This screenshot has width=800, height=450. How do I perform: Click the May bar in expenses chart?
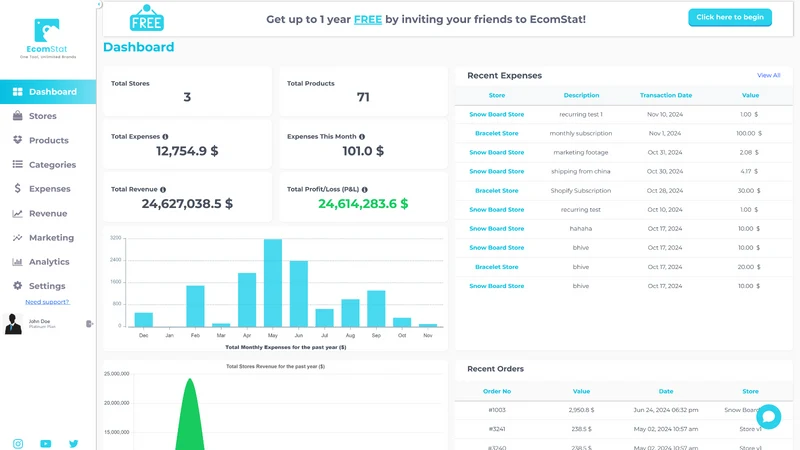click(273, 283)
